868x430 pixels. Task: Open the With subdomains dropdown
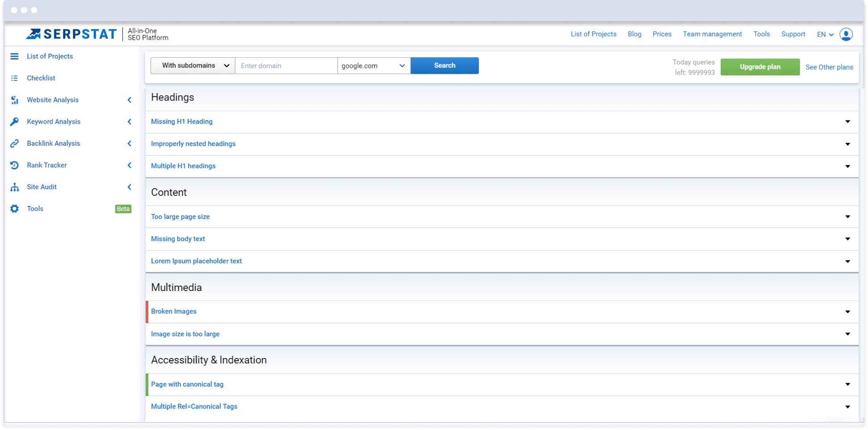coord(193,66)
